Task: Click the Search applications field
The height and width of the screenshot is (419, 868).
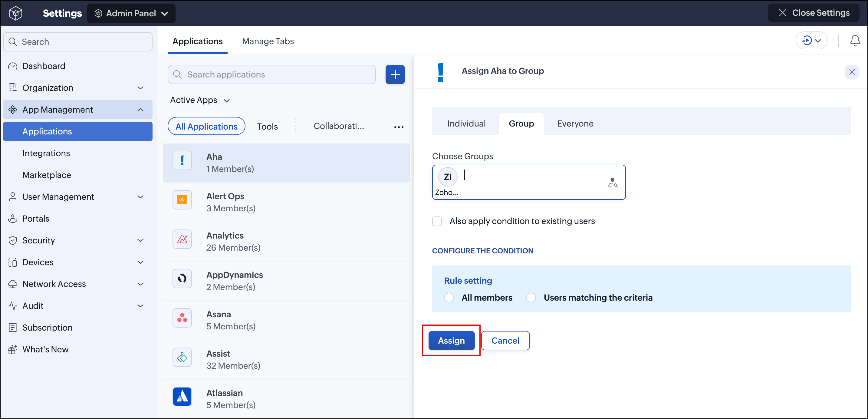Action: [271, 74]
